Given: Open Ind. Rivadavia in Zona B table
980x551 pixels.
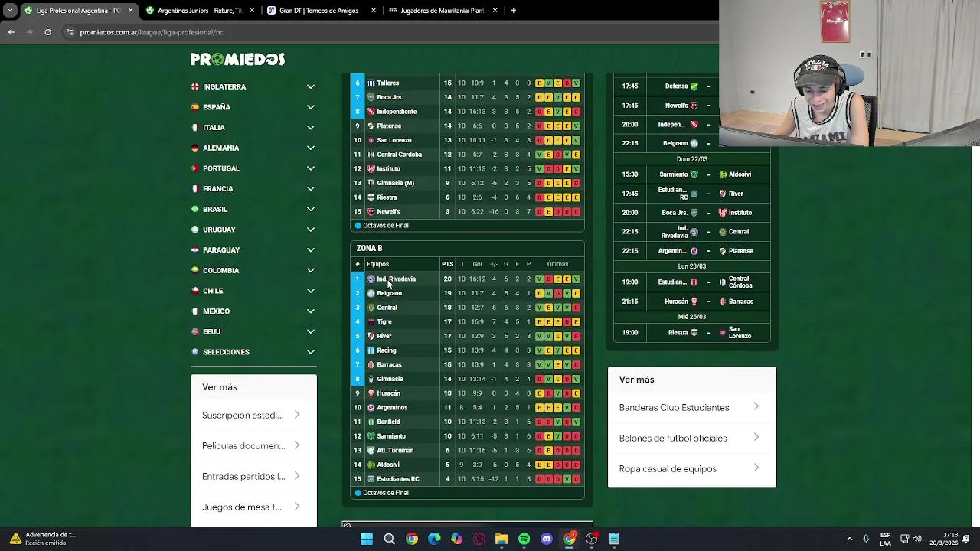Looking at the screenshot, I should (396, 279).
